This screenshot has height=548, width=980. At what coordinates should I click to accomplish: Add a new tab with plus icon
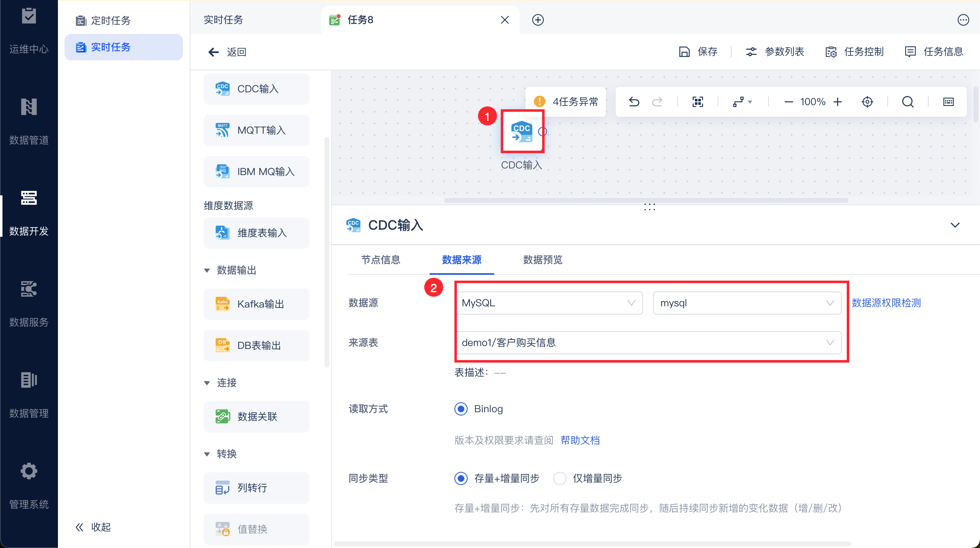[538, 20]
